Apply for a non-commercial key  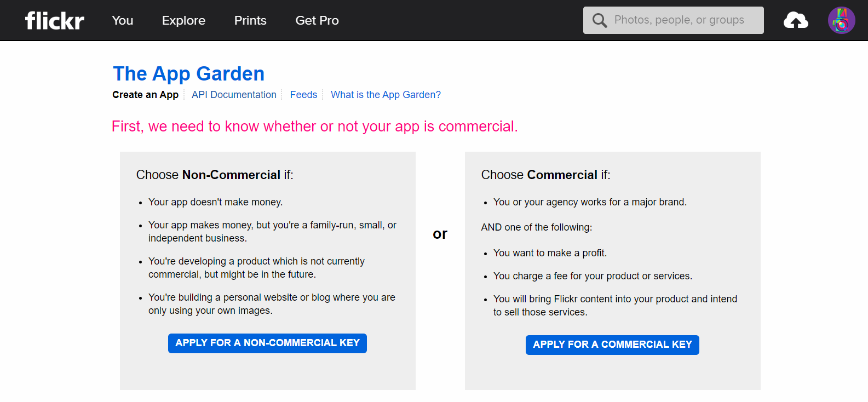click(267, 343)
